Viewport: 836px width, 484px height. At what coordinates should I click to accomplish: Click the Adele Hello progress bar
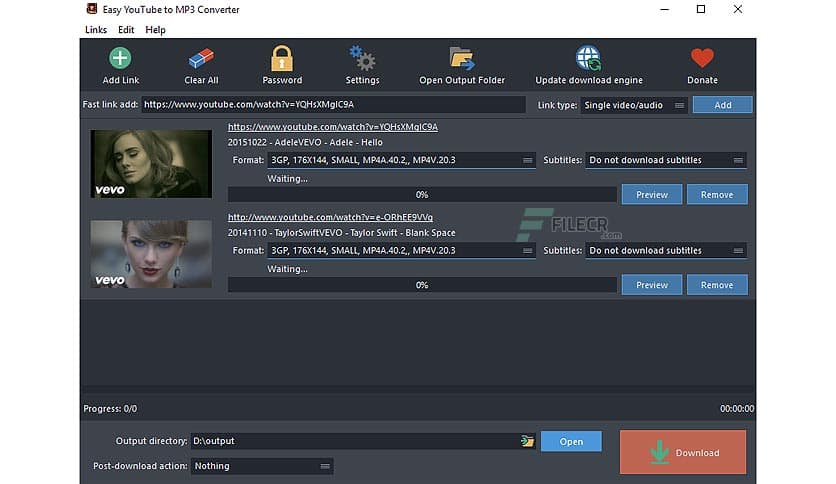click(x=422, y=195)
